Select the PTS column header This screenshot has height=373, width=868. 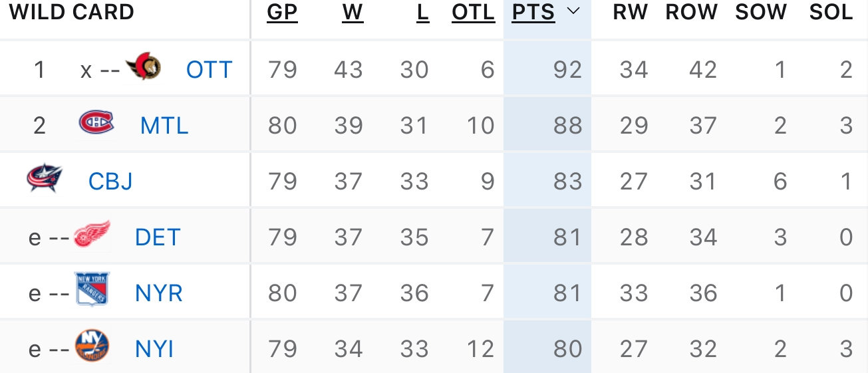533,12
